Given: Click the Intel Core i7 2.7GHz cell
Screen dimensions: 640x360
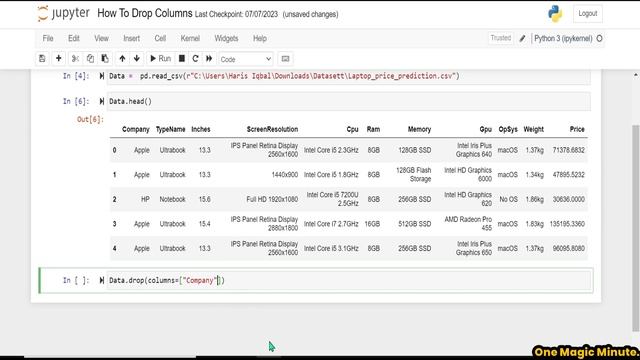Looking at the screenshot, I should (x=331, y=224).
